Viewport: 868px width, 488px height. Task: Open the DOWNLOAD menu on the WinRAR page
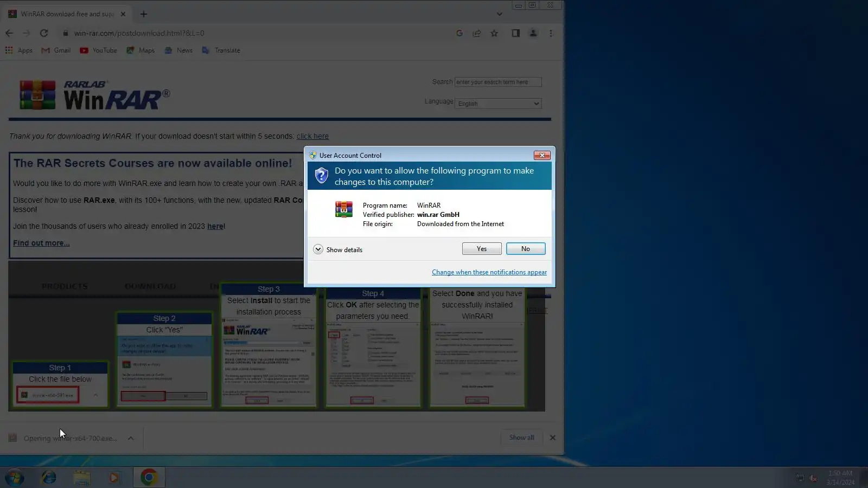(x=150, y=286)
